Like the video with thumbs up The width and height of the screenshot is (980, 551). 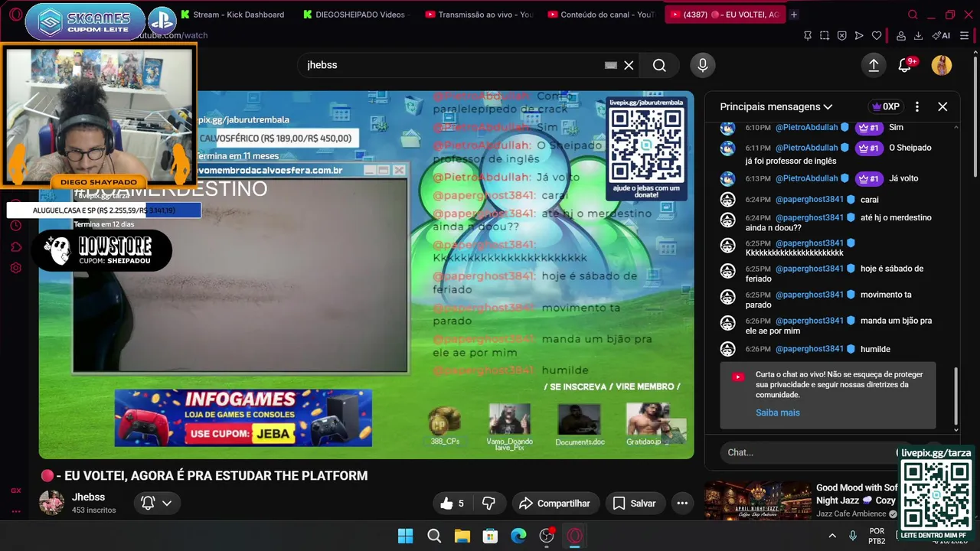point(452,503)
